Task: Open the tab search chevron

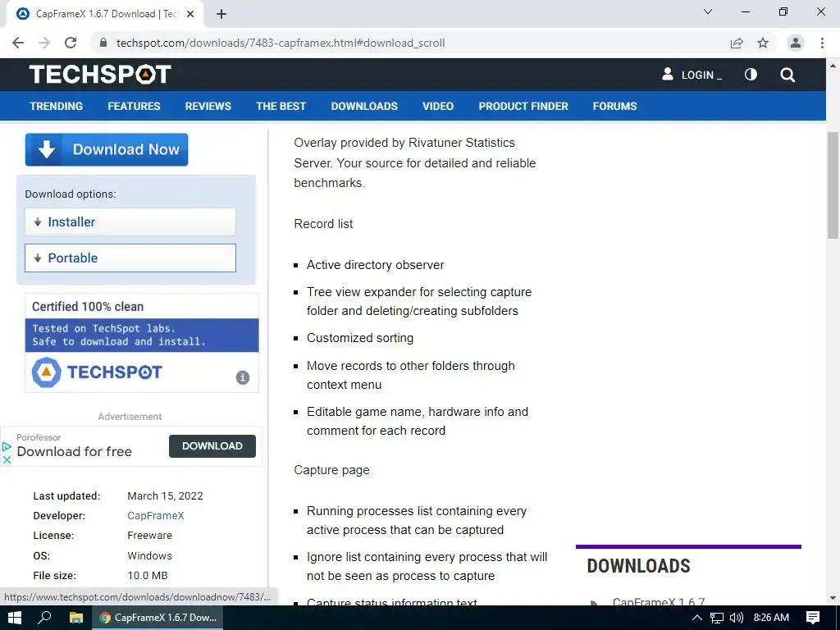Action: [x=708, y=11]
